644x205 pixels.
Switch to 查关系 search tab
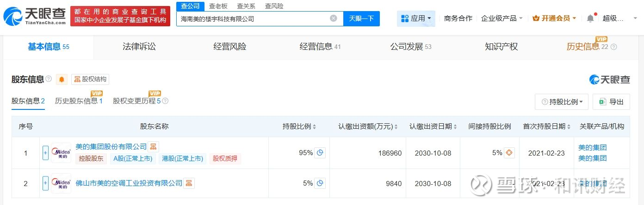[x=246, y=6]
